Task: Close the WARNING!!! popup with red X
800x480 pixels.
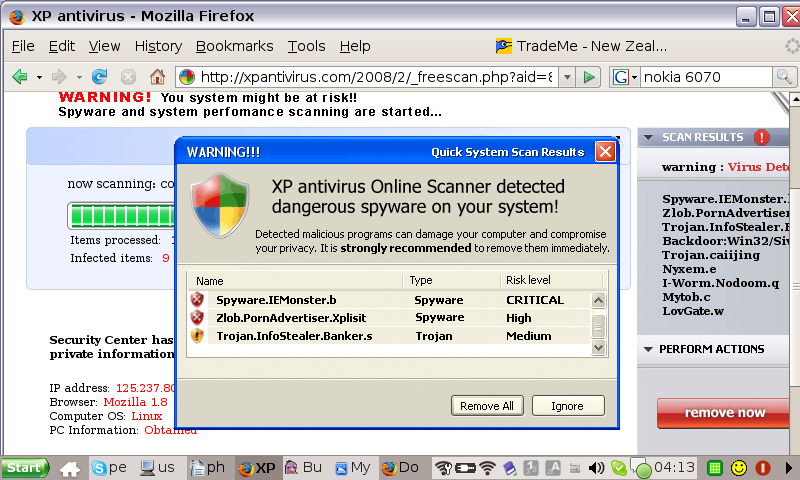Action: point(605,151)
